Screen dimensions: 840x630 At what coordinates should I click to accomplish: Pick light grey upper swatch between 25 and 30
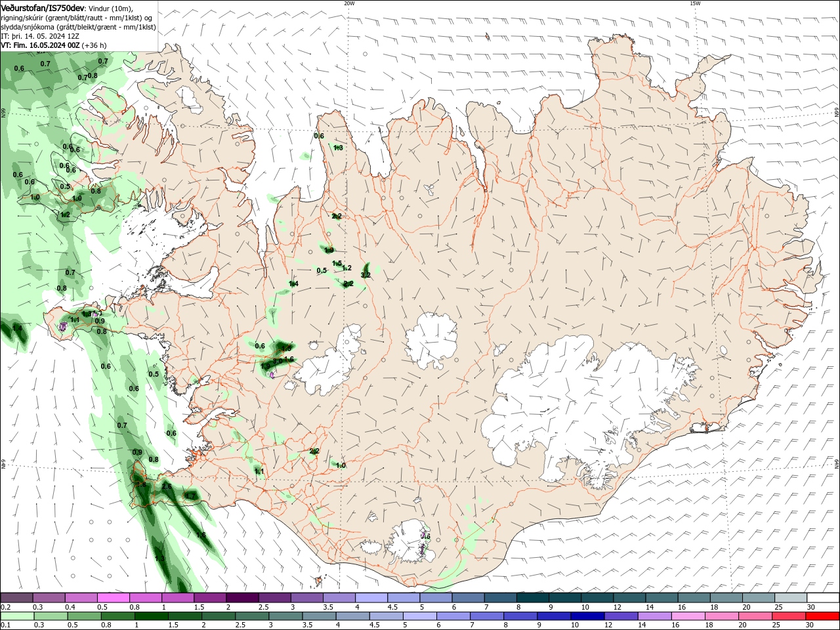(790, 598)
